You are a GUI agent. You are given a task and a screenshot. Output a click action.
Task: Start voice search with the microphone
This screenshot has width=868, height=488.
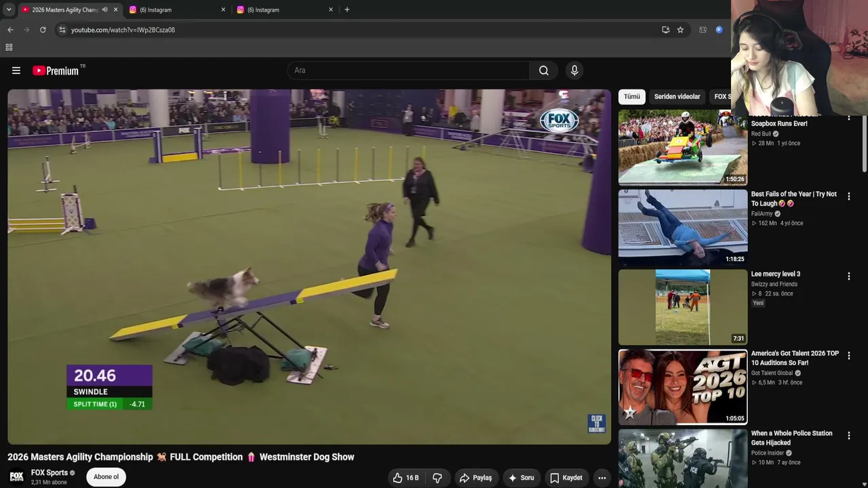[574, 70]
